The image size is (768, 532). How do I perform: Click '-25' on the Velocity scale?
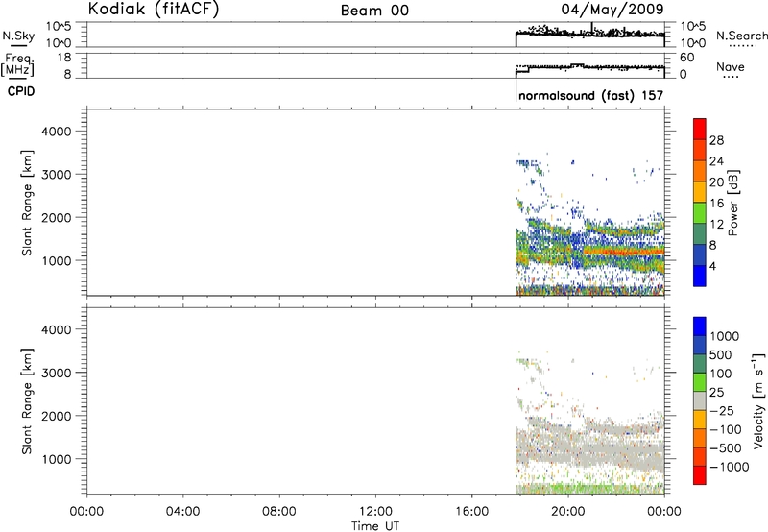[722, 410]
